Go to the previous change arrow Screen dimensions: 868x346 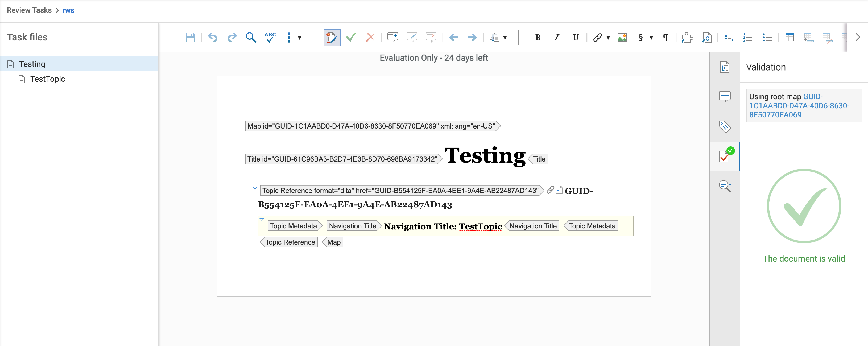[453, 38]
